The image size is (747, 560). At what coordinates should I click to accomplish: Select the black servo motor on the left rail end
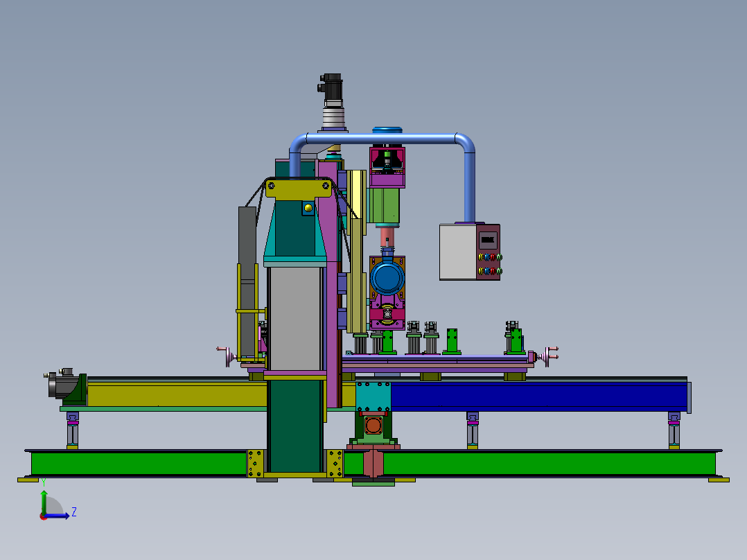coord(62,383)
